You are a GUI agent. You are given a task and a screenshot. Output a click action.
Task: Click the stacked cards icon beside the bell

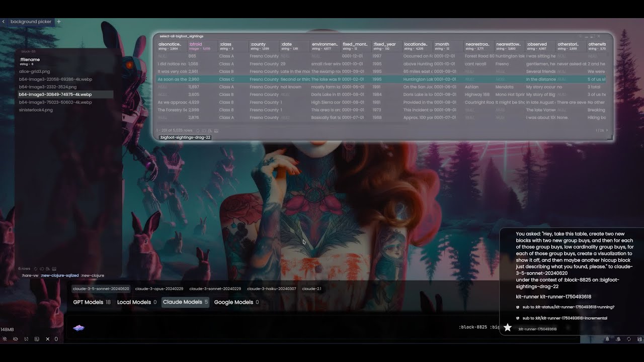[618, 339]
